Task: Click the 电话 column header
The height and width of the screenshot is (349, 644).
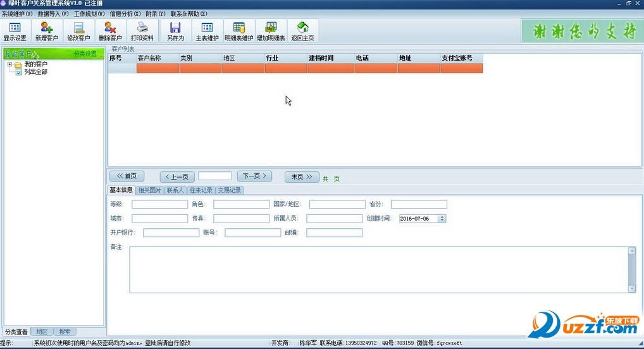Action: (376, 58)
